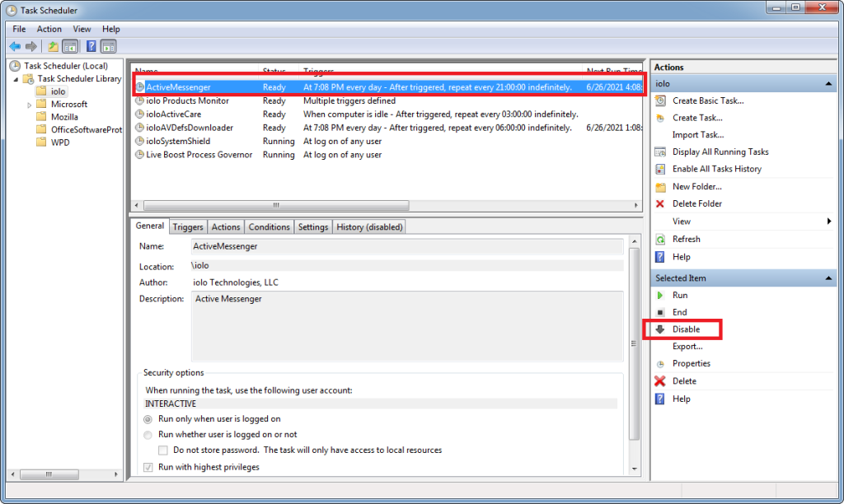Click the back arrow toolbar icon

point(15,47)
